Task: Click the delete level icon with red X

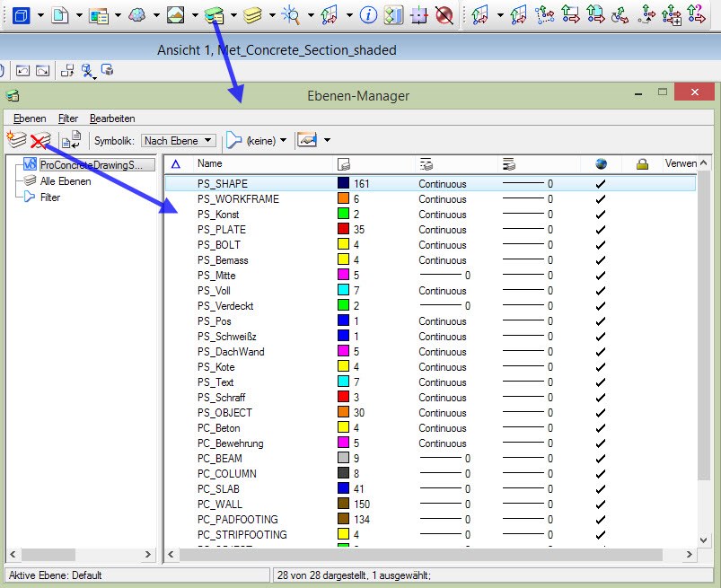Action: 40,140
